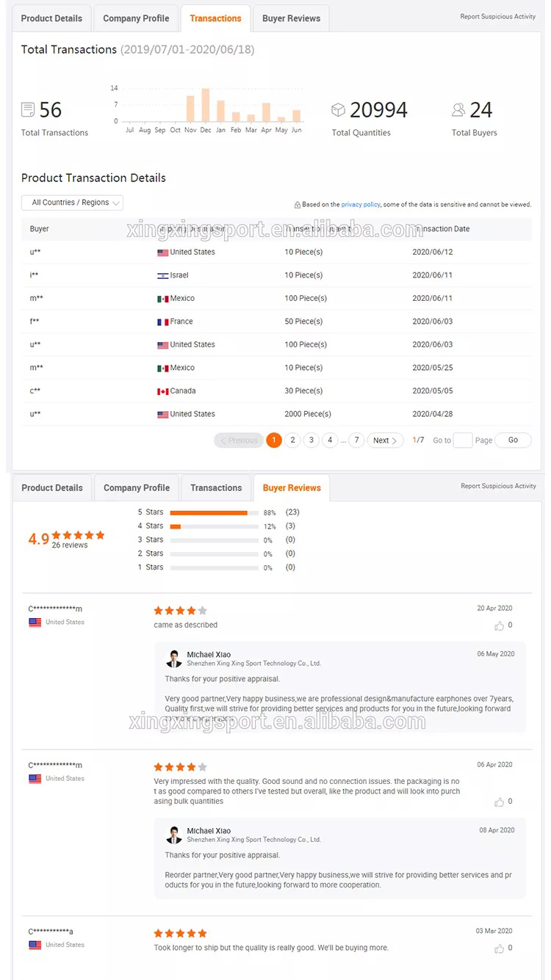Go to the Next transactions page

(385, 440)
